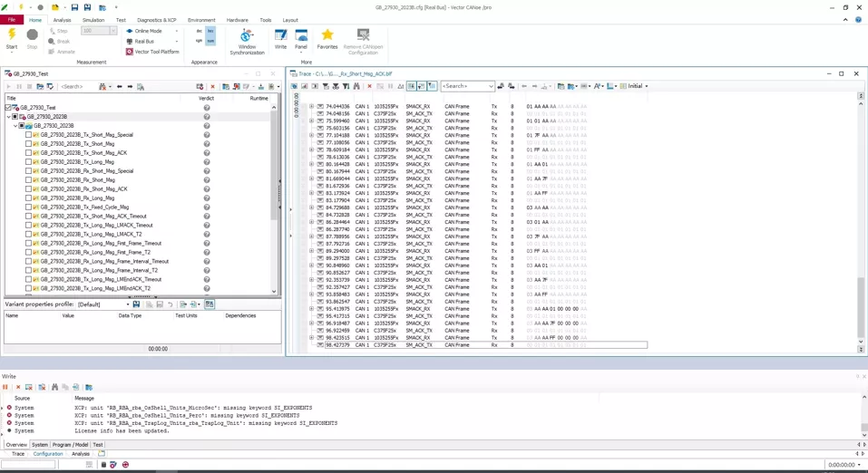The height and width of the screenshot is (473, 868).
Task: Check GB_27930_2023B_Tx_Short_Msg_ACK test case
Action: coord(28,153)
